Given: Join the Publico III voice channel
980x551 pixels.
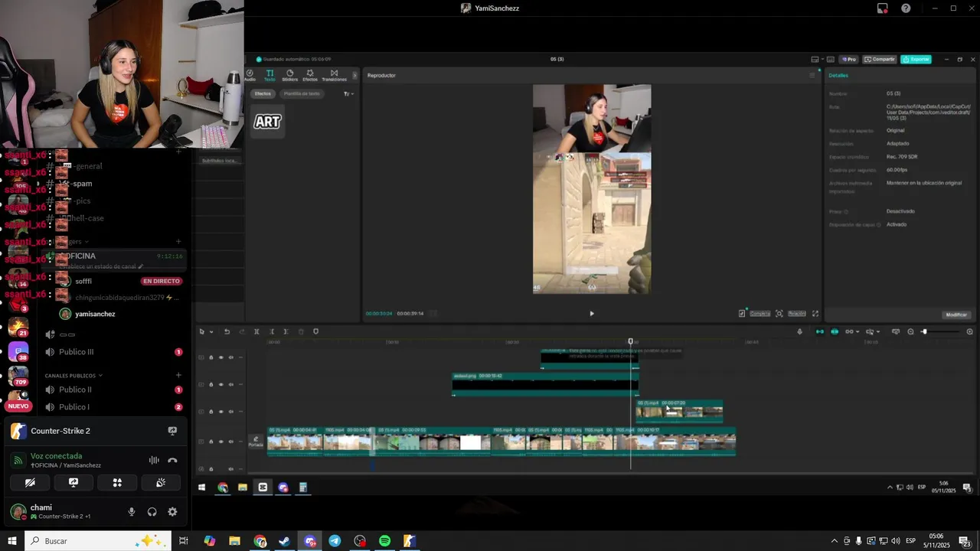Looking at the screenshot, I should point(77,352).
